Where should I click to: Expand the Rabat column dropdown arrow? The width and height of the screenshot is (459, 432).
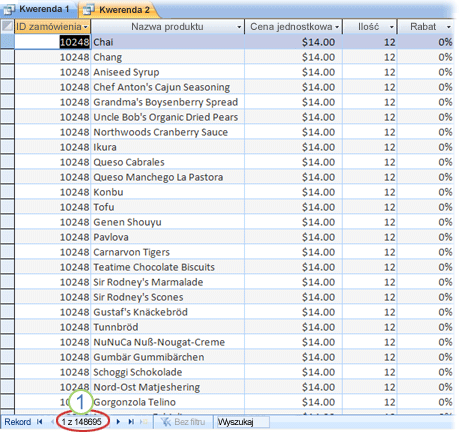pyautogui.click(x=449, y=27)
